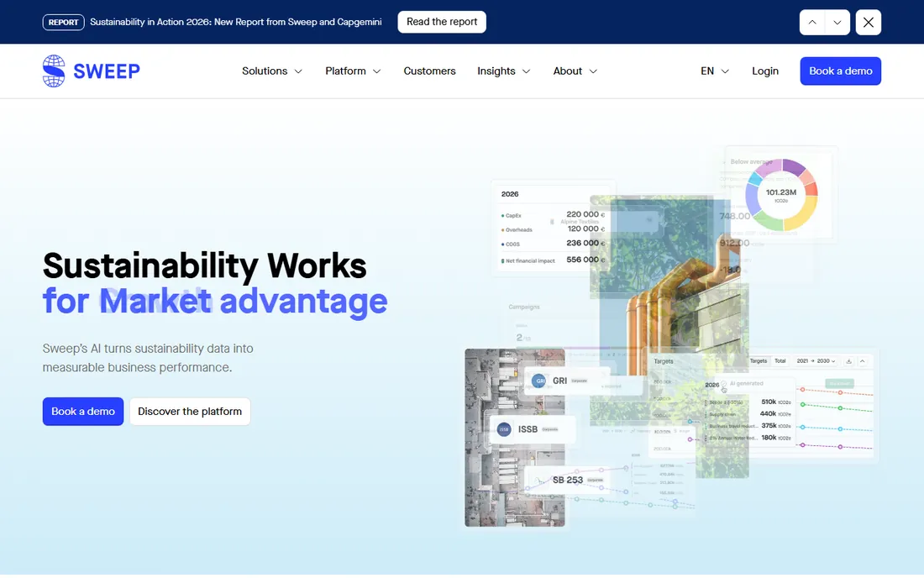Image resolution: width=924 pixels, height=578 pixels.
Task: Click Sweep's AI description paragraph
Action: click(148, 358)
